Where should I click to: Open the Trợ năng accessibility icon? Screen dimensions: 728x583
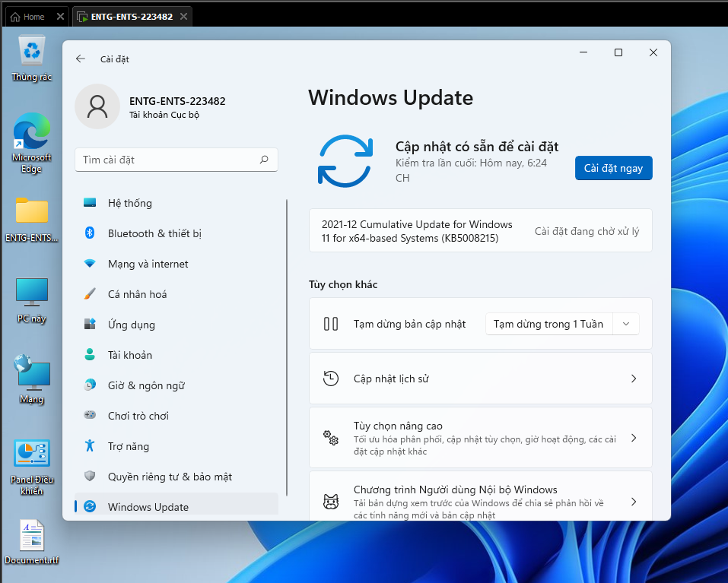point(90,445)
